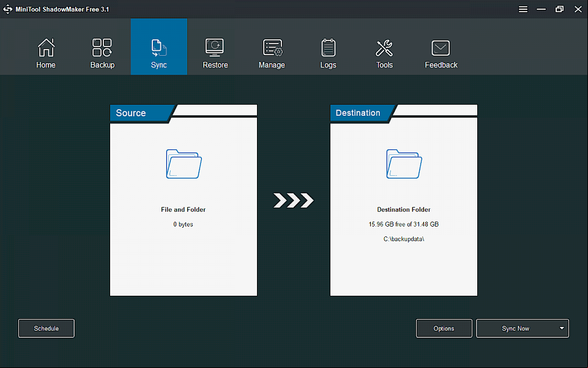
Task: Open the Home page icon
Action: (46, 48)
